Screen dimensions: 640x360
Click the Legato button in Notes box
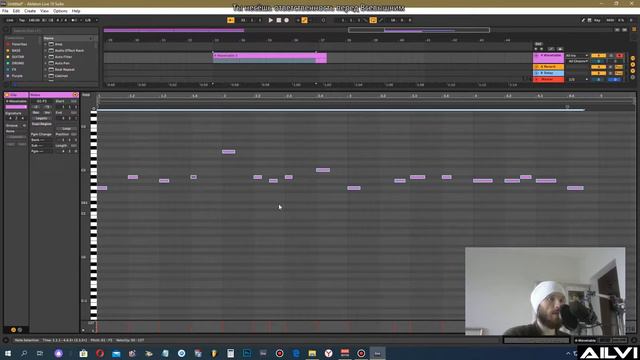(x=41, y=118)
